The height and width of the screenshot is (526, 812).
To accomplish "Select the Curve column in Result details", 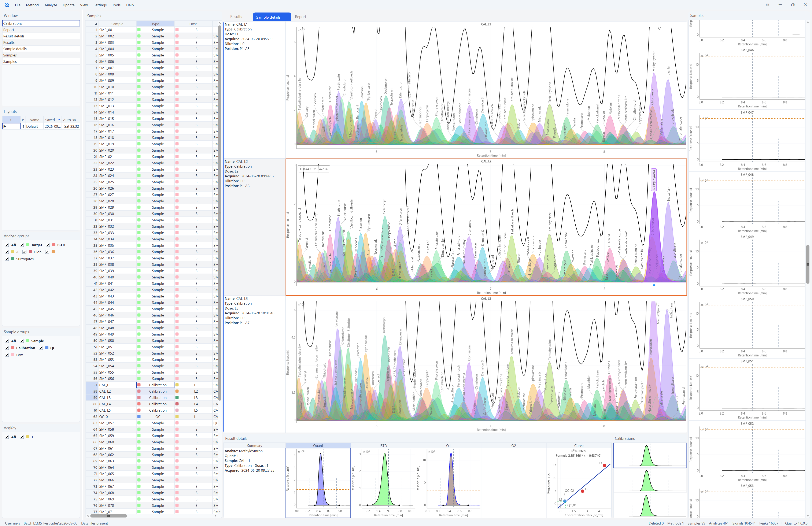I will (579, 445).
